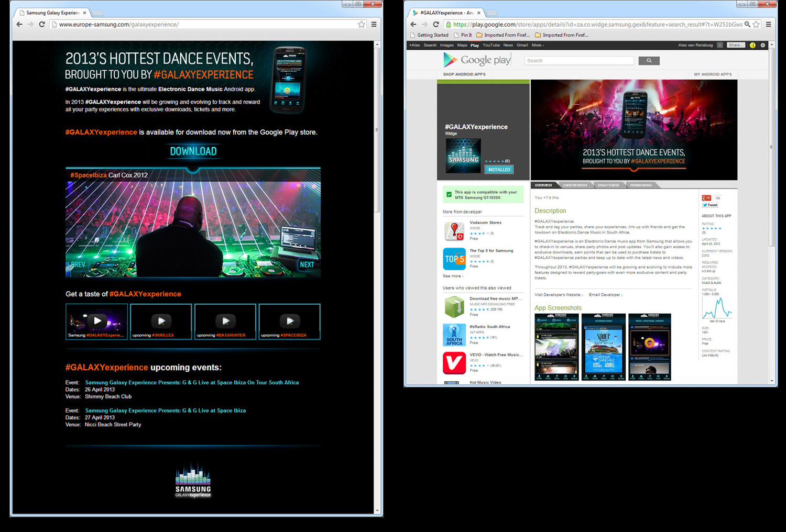
Task: Open tfsRadio South Africa app icon
Action: point(454,335)
